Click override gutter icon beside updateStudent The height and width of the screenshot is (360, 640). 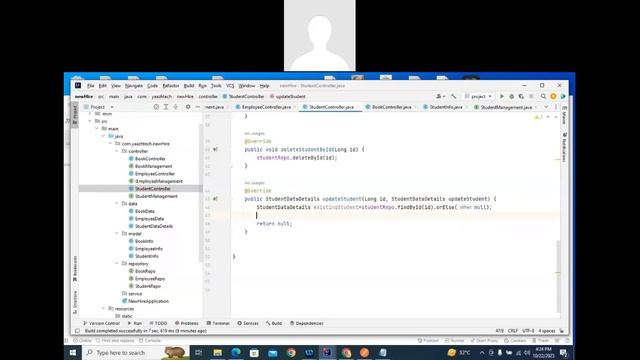tap(215, 199)
